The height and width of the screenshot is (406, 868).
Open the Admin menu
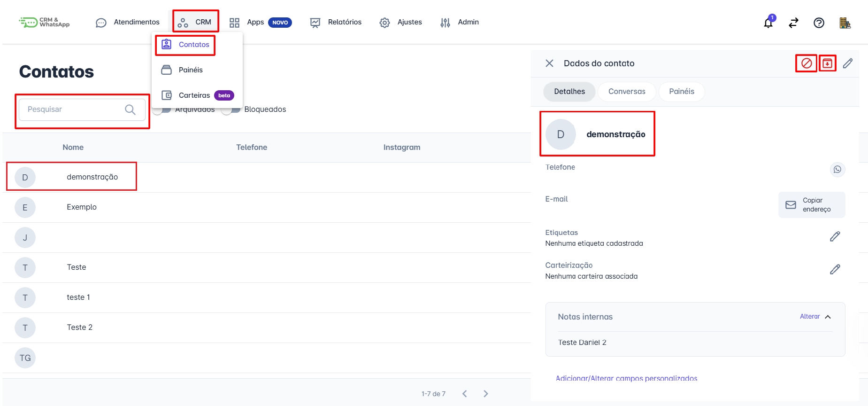pos(459,22)
